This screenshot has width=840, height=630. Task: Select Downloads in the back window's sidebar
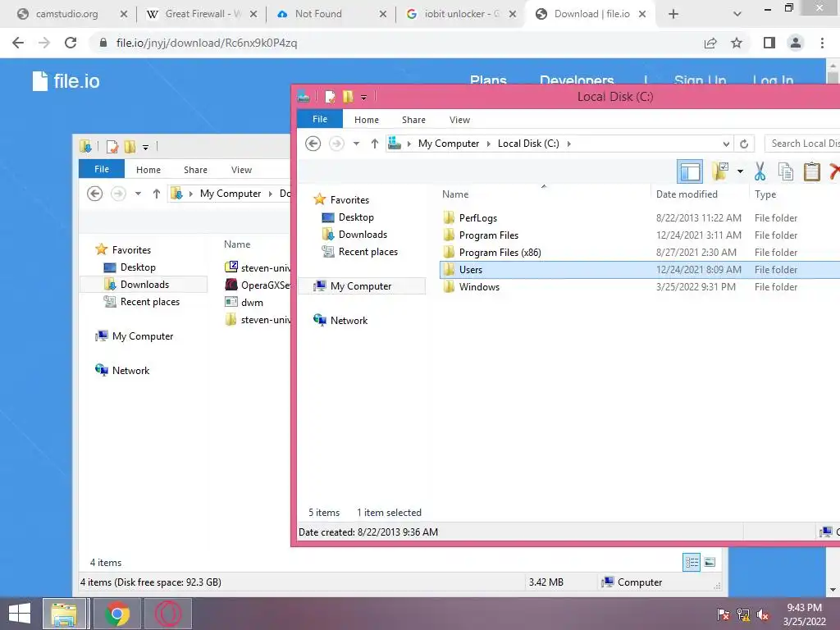144,284
